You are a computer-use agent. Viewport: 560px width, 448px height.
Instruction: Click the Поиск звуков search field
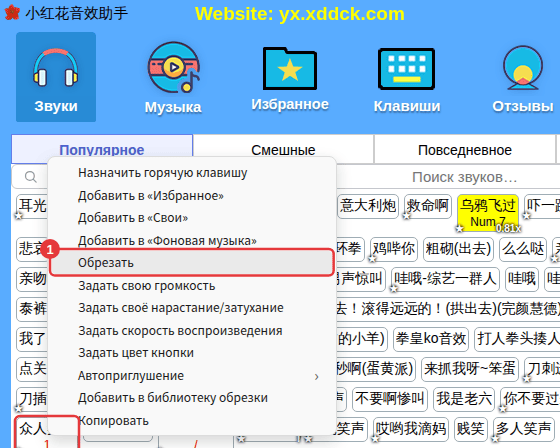[464, 177]
